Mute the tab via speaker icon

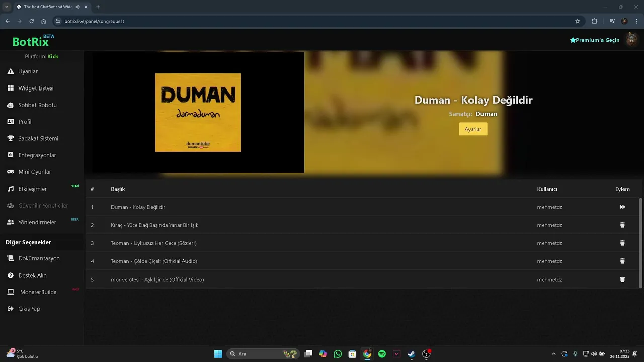(x=78, y=7)
